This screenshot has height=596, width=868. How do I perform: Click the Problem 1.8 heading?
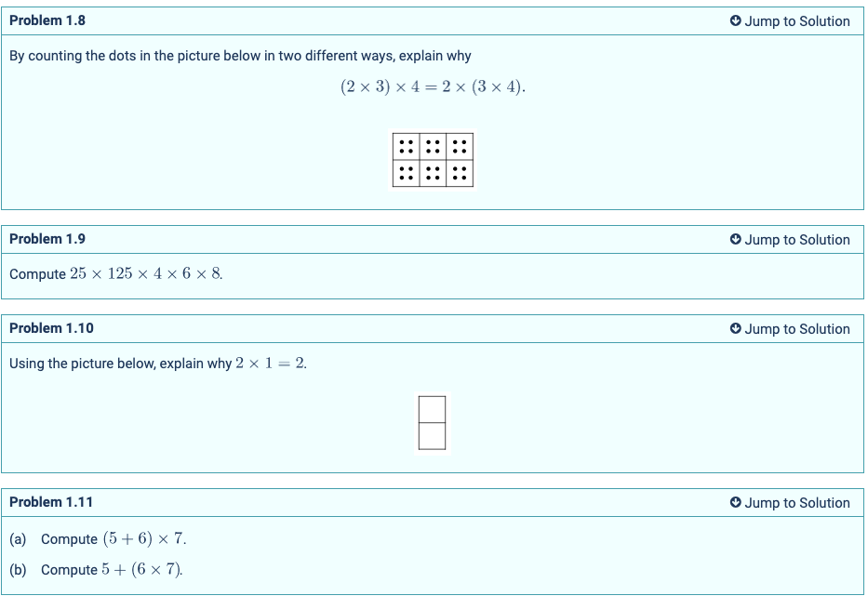(x=47, y=20)
